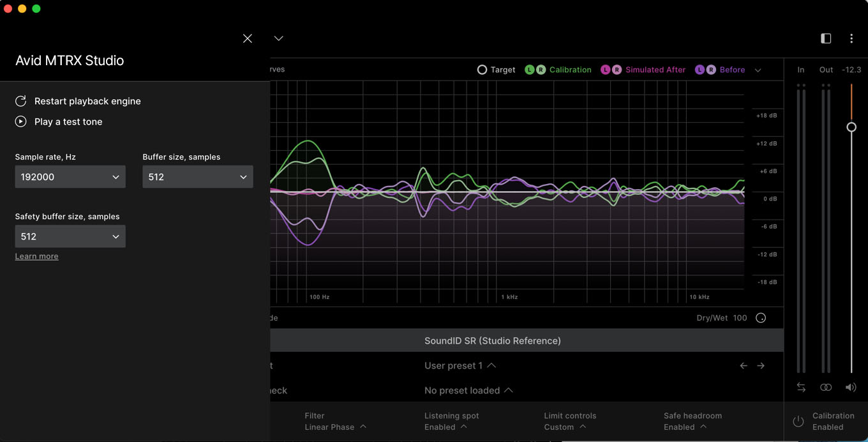This screenshot has width=868, height=442.
Task: Click the +12 dB axis label
Action: [x=767, y=144]
